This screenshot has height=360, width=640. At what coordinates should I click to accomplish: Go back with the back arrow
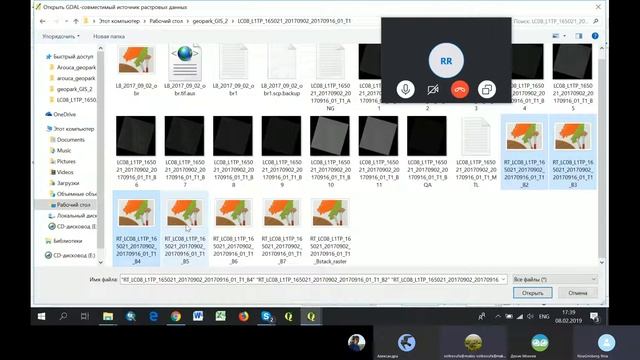[x=42, y=21]
